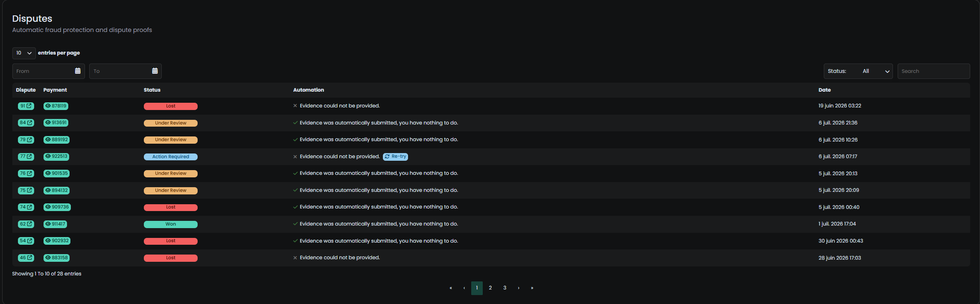Go to page 3 of disputes
This screenshot has width=980, height=304.
505,288
